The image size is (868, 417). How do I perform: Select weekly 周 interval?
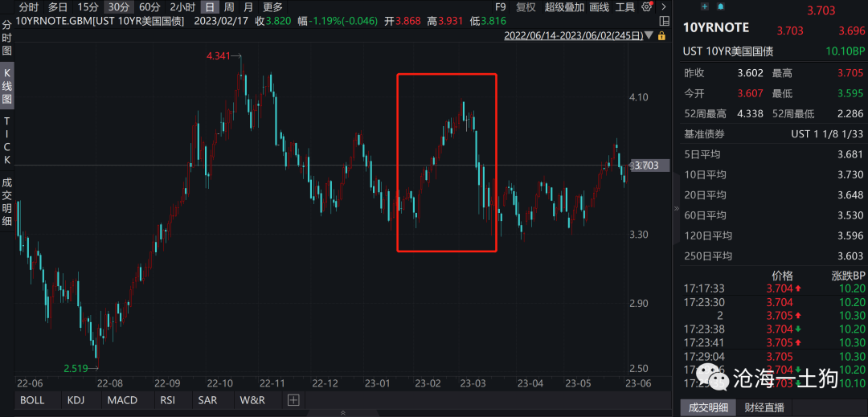[x=228, y=7]
